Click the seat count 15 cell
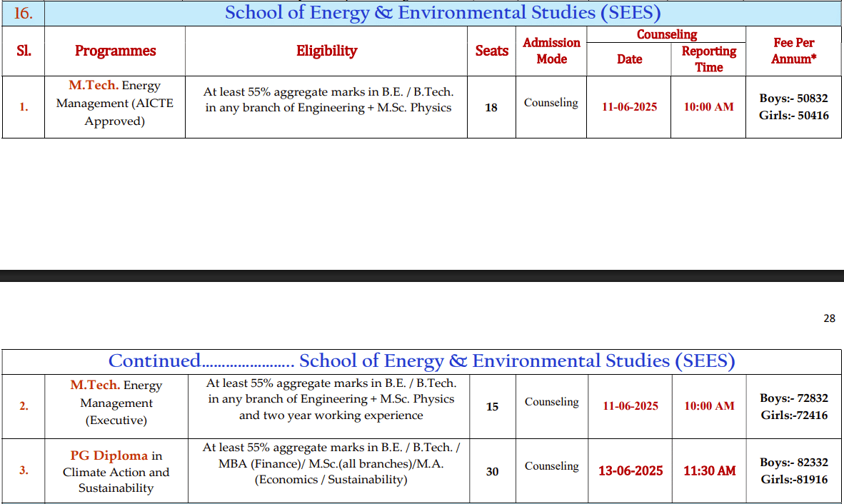Screen dimensions: 844x504 coord(492,407)
